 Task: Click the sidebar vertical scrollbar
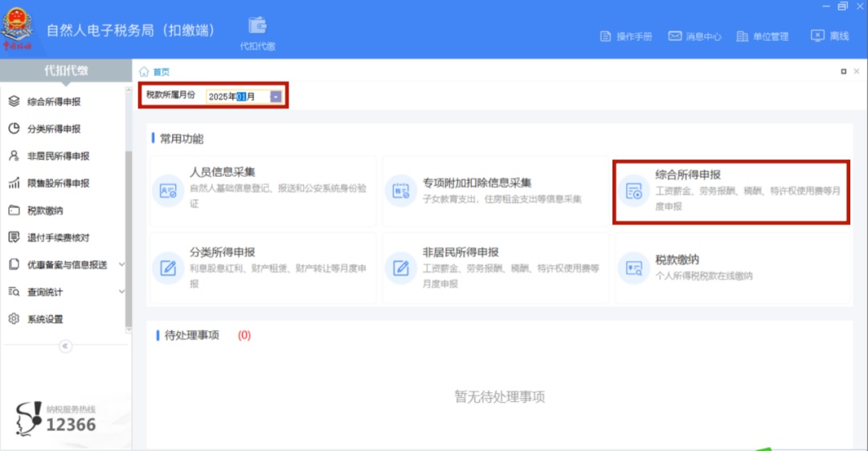129,238
